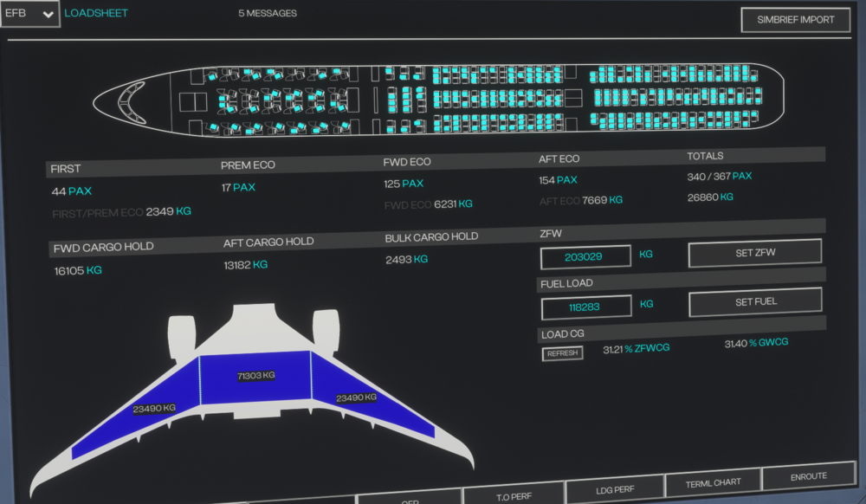Image resolution: width=866 pixels, height=504 pixels.
Task: Select the ZFW value field 203029
Action: click(585, 257)
